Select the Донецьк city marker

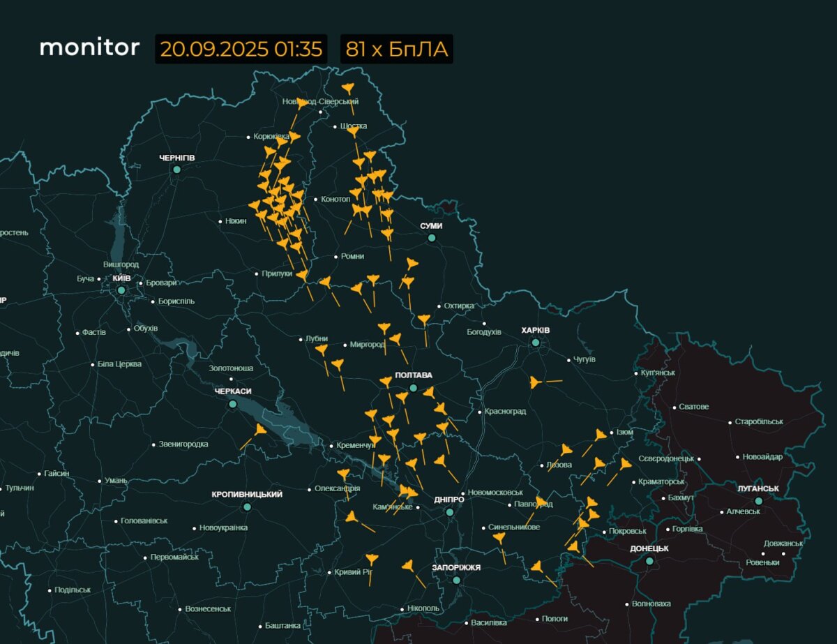649,561
